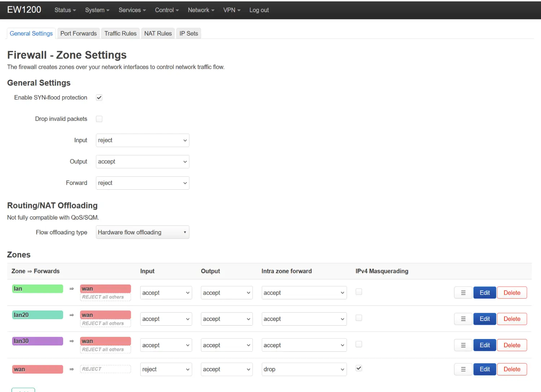Expand wan zone Intra zone forward dropdown

coord(304,369)
